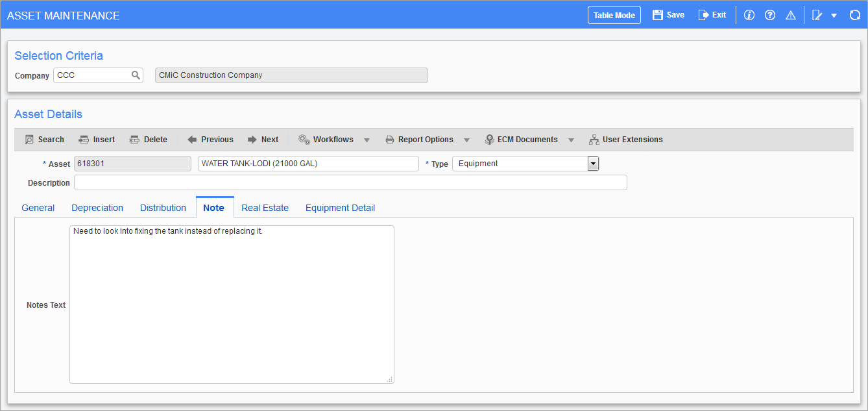The image size is (868, 411).
Task: Search for asset records
Action: click(44, 140)
